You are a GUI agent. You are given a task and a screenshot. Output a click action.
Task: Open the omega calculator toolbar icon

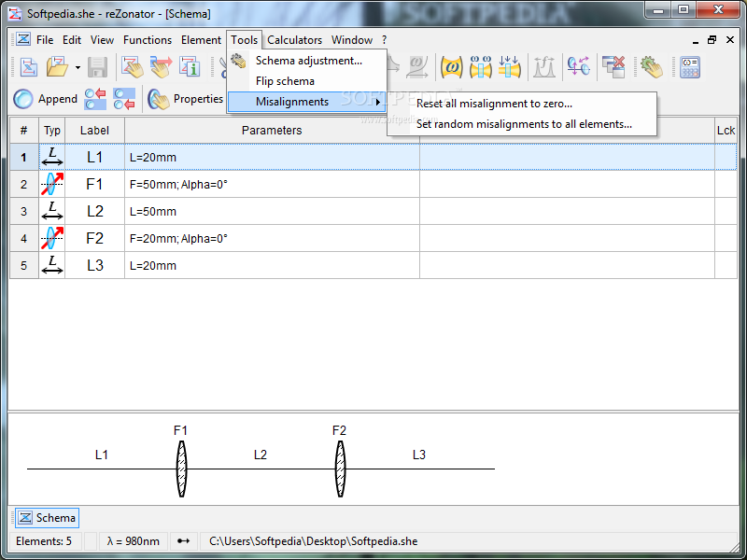point(689,67)
